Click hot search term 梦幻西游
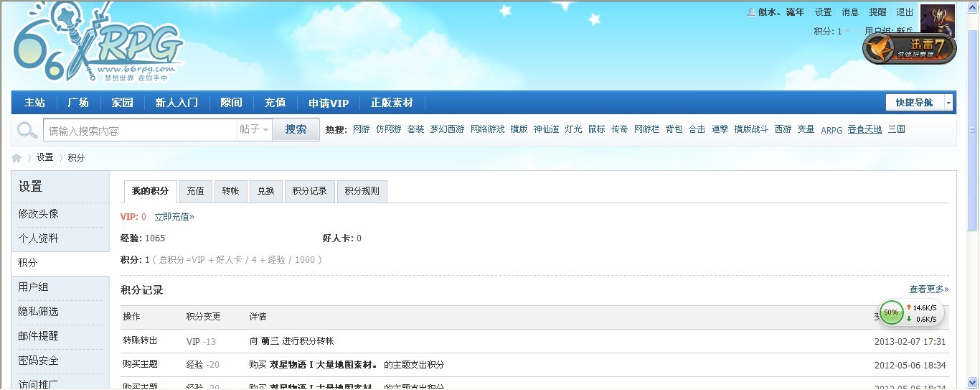 [447, 130]
